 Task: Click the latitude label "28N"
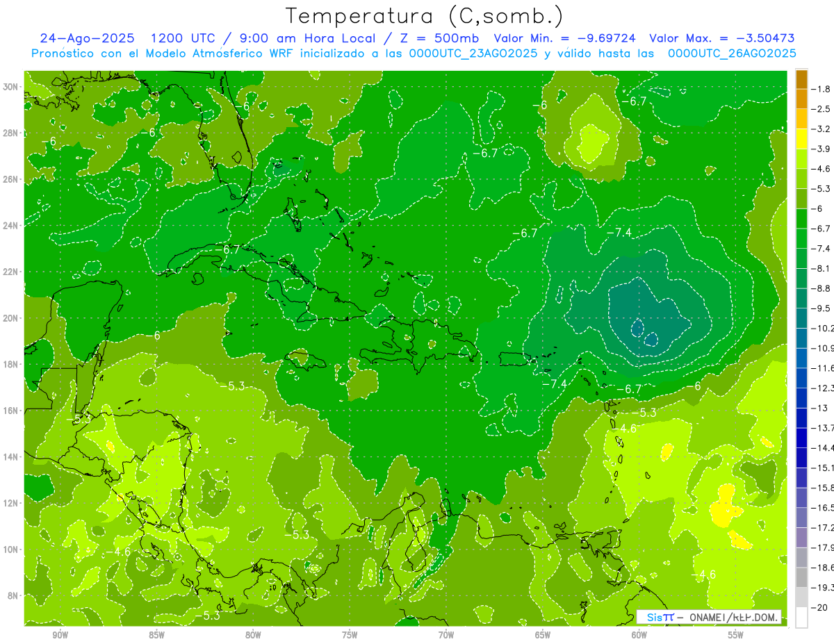click(10, 133)
